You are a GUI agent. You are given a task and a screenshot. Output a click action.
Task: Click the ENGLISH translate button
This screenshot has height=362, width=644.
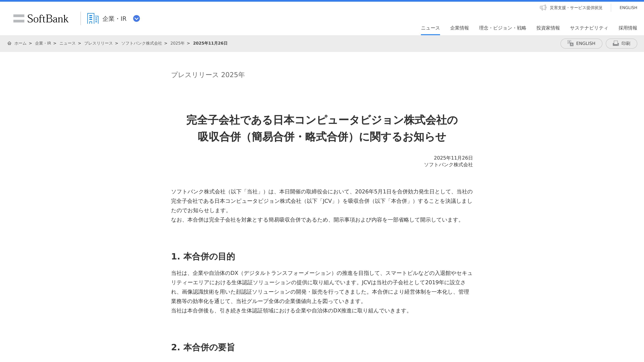pos(581,43)
